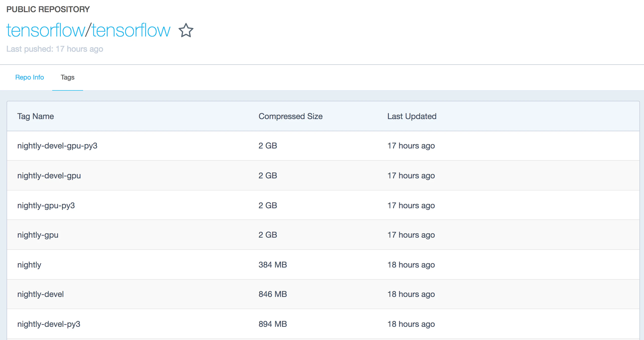This screenshot has width=644, height=340.
Task: Star the tensorflow/tensorflow repository
Action: coord(186,30)
